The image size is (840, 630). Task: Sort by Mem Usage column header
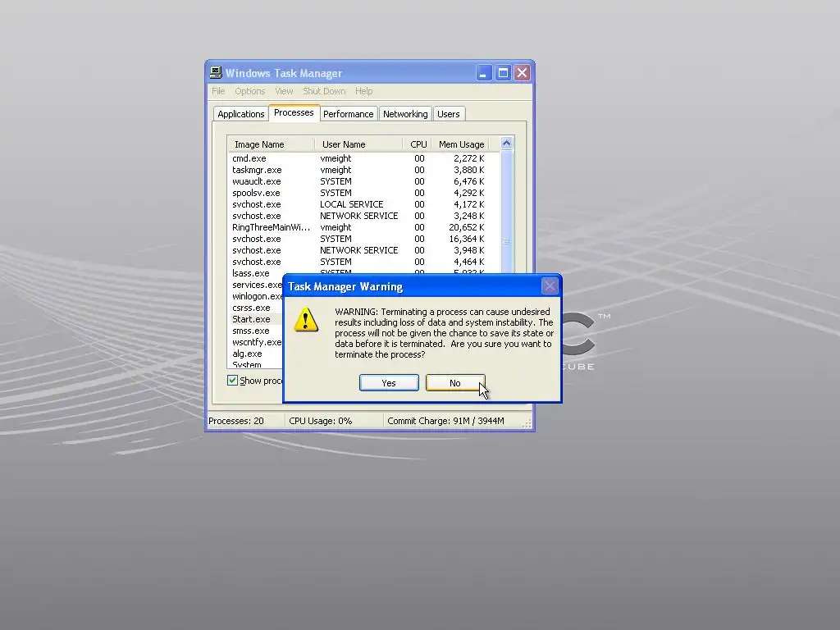tap(461, 144)
